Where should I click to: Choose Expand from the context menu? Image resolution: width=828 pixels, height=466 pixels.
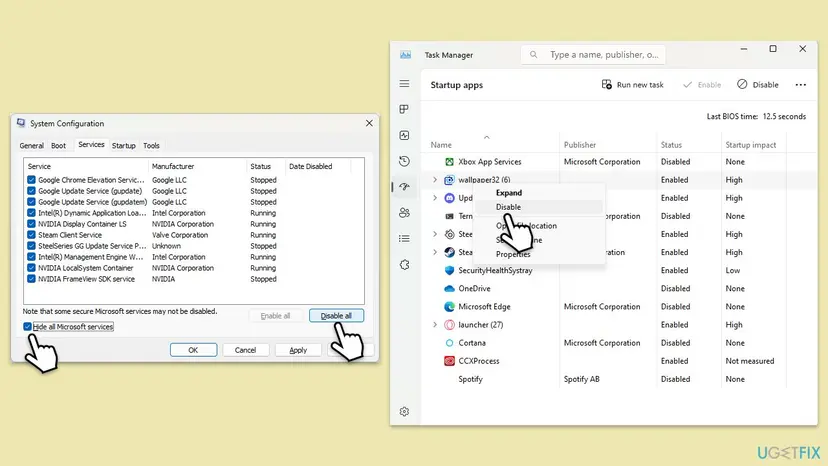point(539,193)
